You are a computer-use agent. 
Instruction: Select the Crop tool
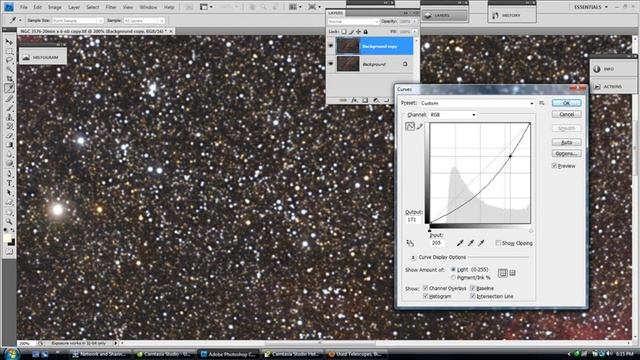9,78
